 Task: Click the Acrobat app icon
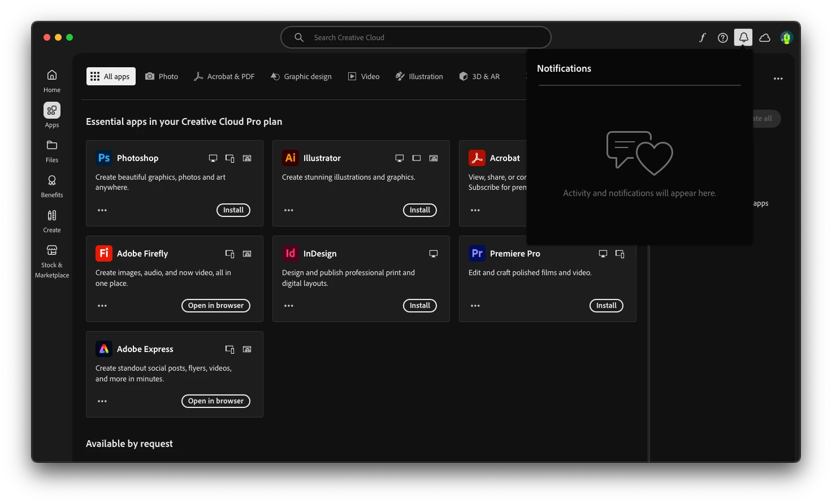[x=477, y=158]
